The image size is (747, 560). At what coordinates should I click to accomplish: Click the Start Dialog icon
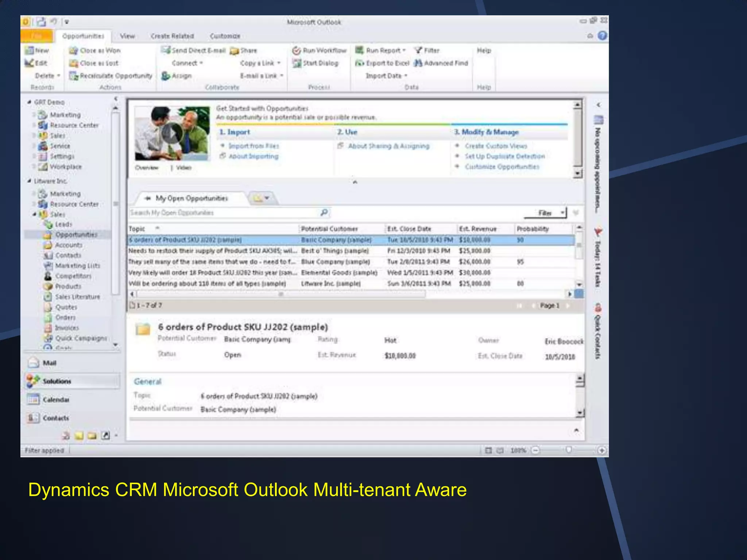(297, 63)
